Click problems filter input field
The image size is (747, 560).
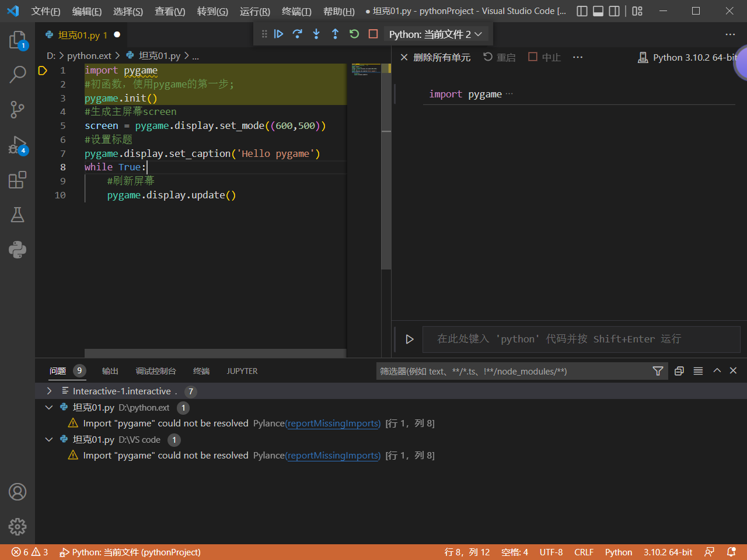click(x=514, y=371)
